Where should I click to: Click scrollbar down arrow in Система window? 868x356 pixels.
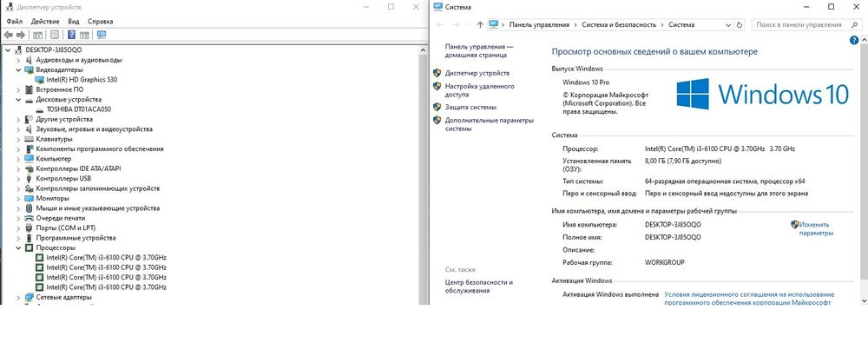click(x=863, y=300)
